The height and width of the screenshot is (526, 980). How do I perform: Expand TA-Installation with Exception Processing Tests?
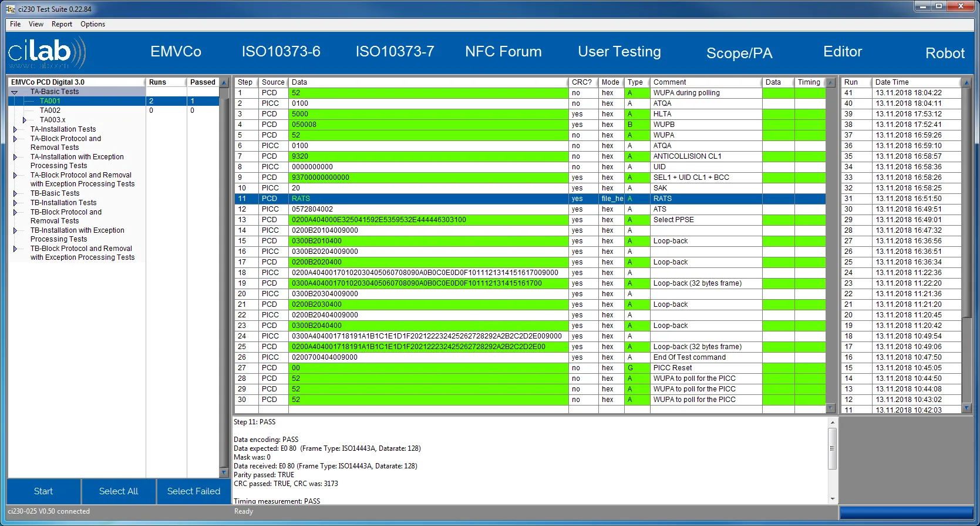point(15,157)
